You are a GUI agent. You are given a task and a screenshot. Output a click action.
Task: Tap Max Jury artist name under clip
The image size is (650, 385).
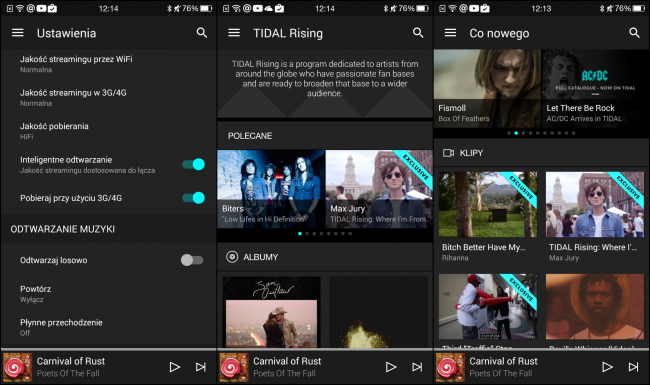[x=564, y=258]
